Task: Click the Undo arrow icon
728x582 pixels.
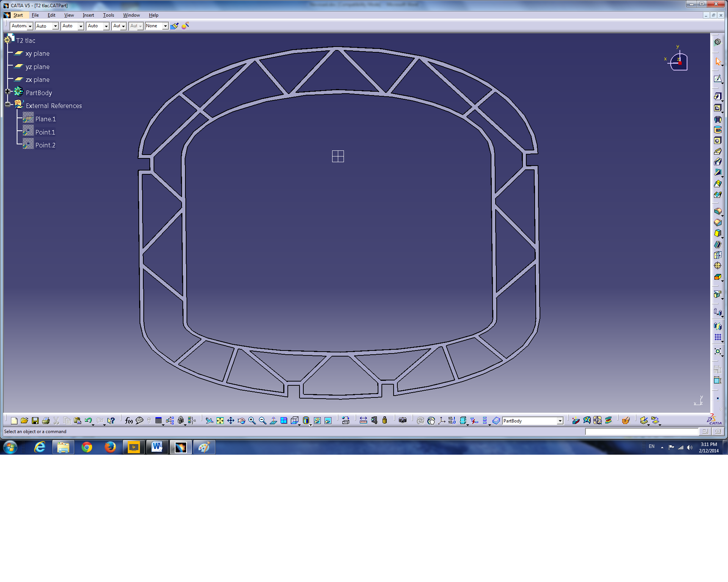Action: 88,421
